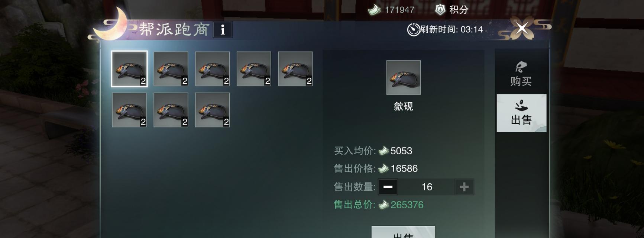Switch to the 购买 tab
Screen dimensions: 644x238
(x=521, y=74)
